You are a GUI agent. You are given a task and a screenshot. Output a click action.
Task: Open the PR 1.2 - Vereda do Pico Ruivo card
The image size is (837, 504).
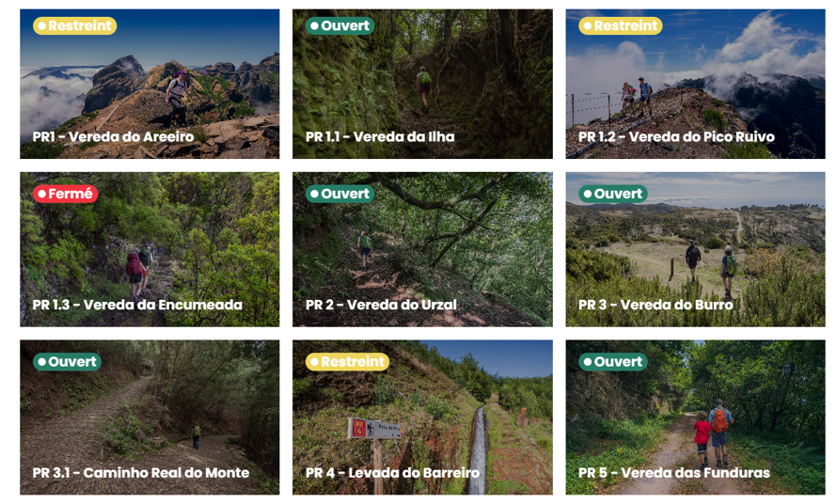coord(695,84)
